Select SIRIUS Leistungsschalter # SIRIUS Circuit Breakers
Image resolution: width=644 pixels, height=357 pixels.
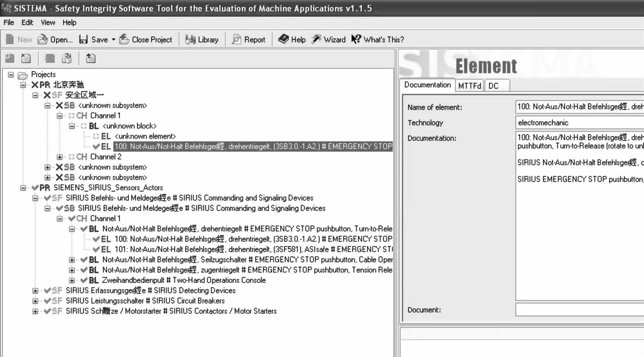[145, 301]
